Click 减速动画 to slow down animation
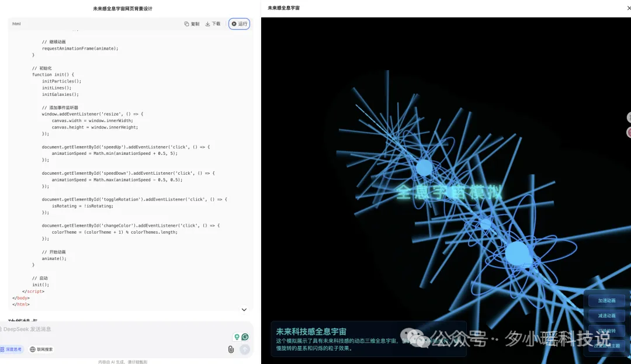Image resolution: width=631 pixels, height=364 pixels. click(606, 316)
